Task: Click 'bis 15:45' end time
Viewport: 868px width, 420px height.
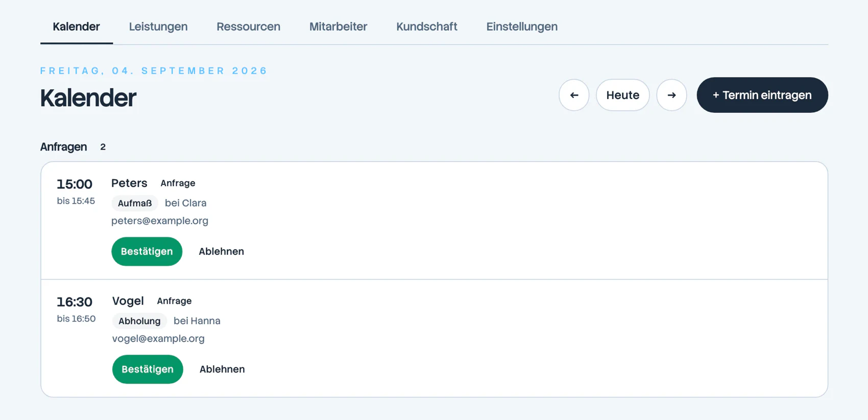Action: (x=76, y=201)
